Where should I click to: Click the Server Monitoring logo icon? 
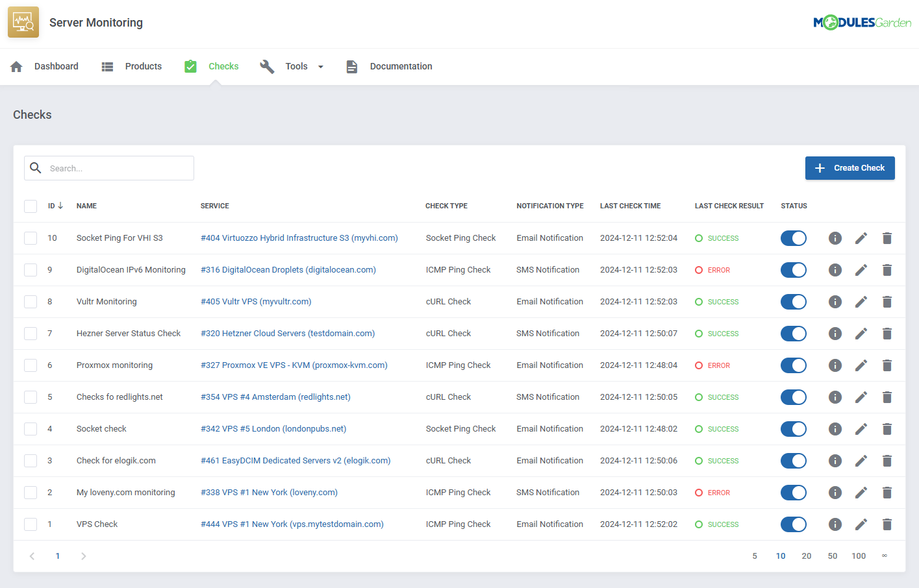pos(23,22)
